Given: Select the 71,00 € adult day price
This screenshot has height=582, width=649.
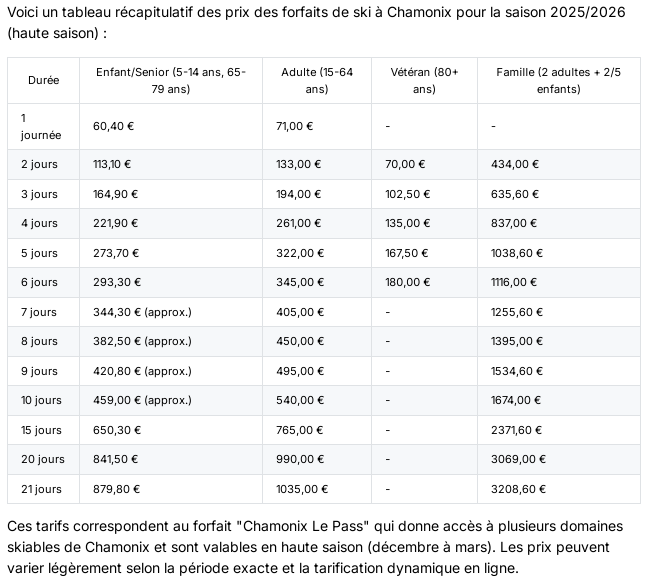Looking at the screenshot, I should click(x=294, y=126).
